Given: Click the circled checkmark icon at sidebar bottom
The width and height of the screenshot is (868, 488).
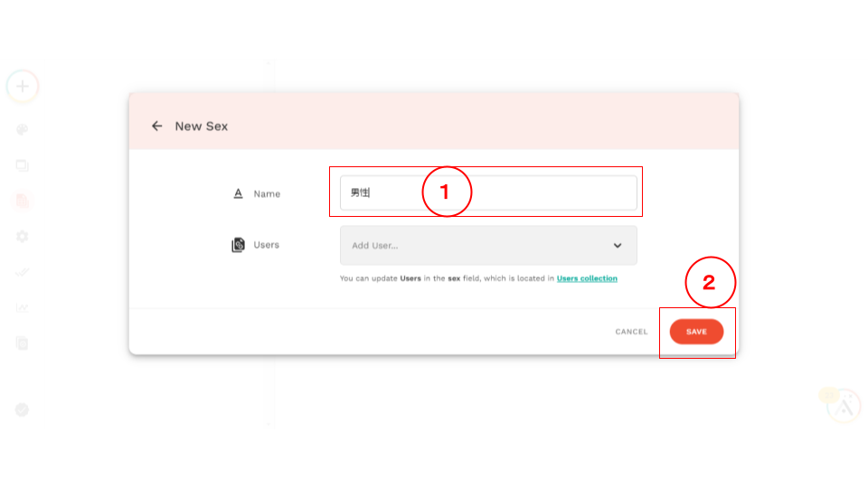Looking at the screenshot, I should tap(22, 410).
